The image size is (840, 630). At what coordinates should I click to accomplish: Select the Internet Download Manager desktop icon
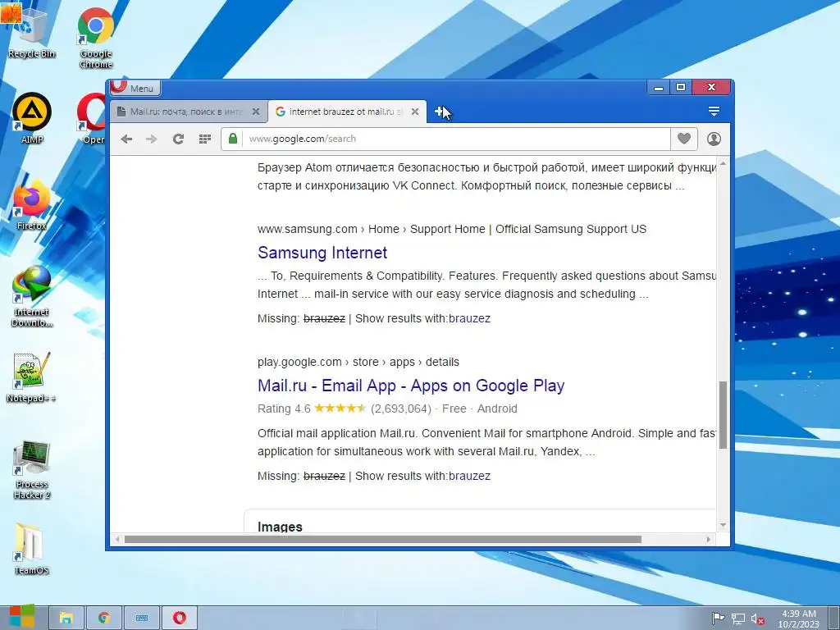pyautogui.click(x=32, y=295)
